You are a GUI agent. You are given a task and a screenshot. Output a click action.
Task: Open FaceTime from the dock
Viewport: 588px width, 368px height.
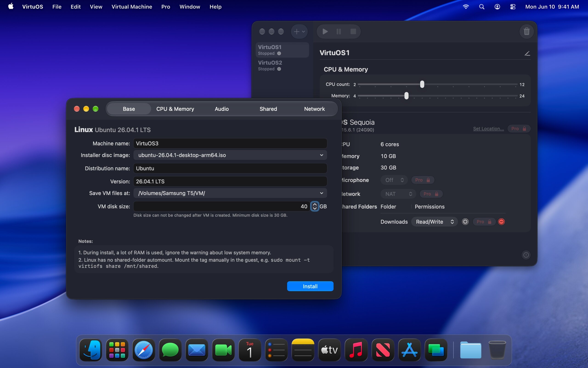pyautogui.click(x=223, y=350)
